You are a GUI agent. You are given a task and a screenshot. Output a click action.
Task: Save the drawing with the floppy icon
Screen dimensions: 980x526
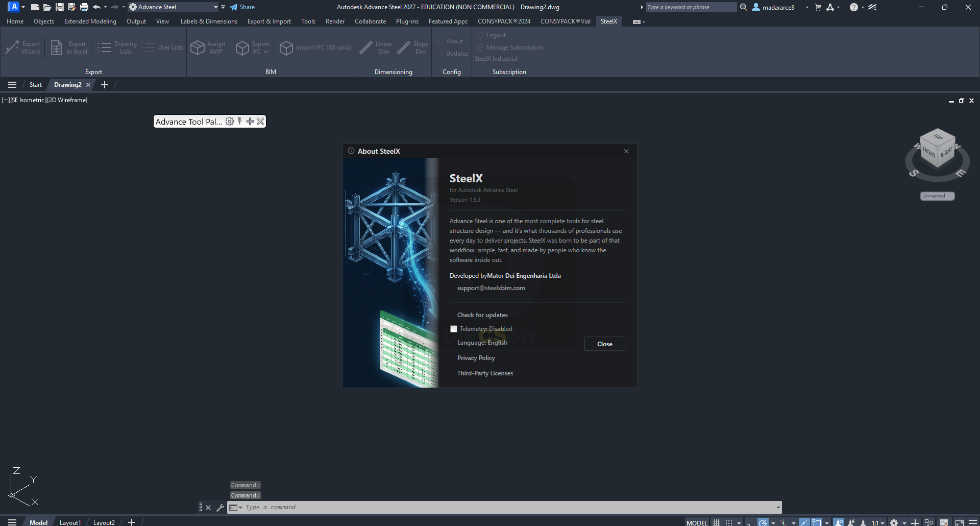click(59, 7)
